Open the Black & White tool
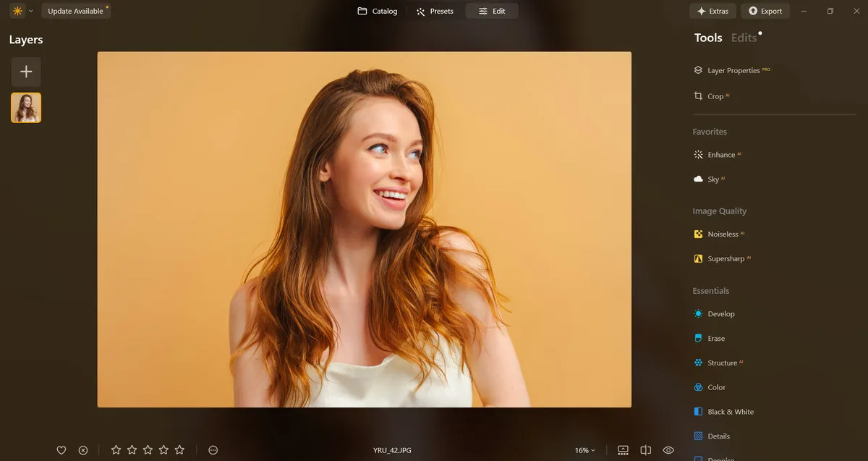Image resolution: width=868 pixels, height=461 pixels. pyautogui.click(x=730, y=412)
